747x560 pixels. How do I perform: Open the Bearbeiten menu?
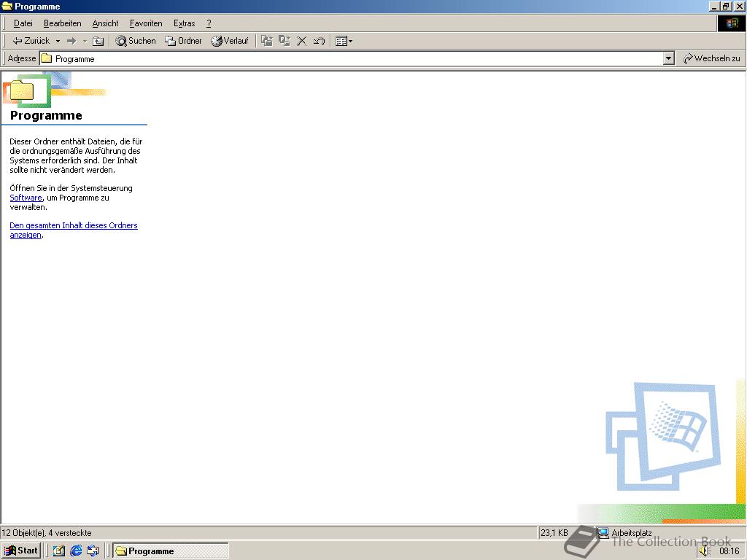63,23
